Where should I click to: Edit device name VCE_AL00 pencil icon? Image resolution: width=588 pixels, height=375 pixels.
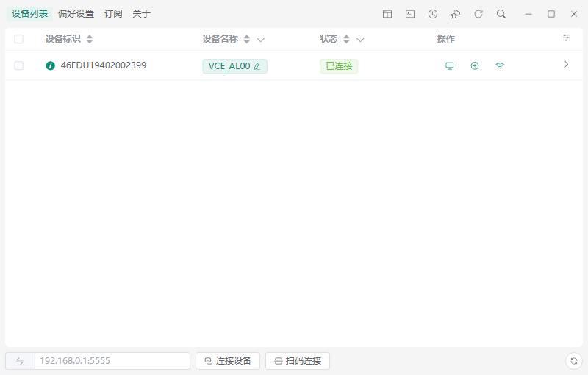(x=257, y=66)
